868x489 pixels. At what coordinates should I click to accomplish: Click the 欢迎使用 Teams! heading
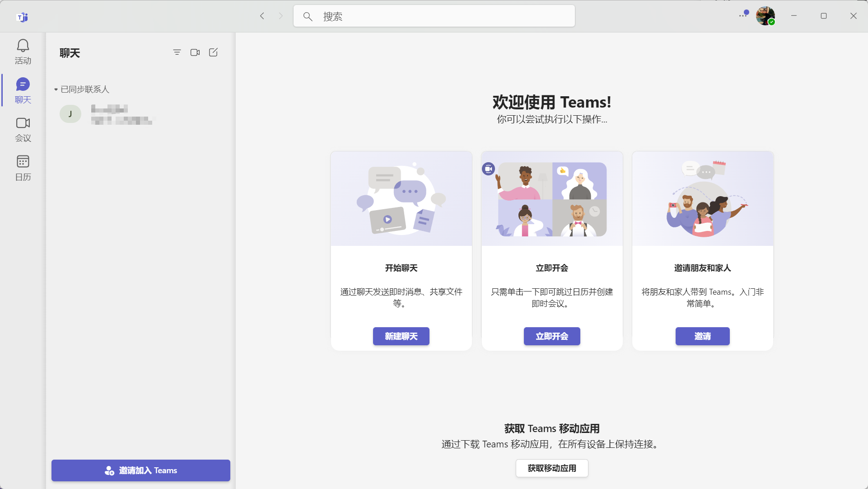pyautogui.click(x=552, y=102)
